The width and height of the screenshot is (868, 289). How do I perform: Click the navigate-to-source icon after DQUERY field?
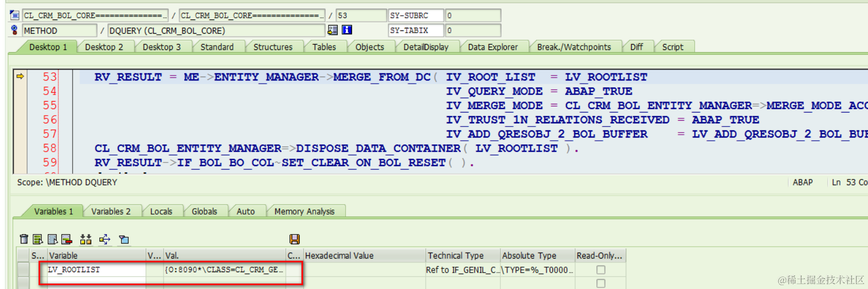(332, 30)
